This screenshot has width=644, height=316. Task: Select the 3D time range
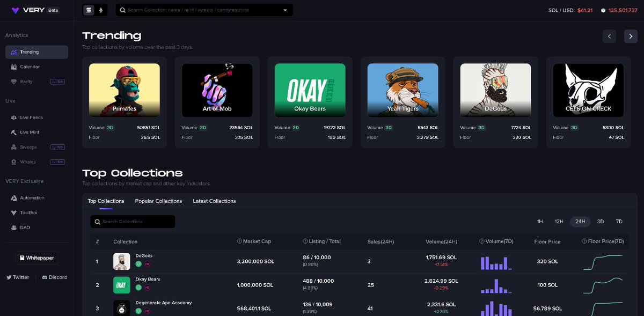pyautogui.click(x=601, y=222)
